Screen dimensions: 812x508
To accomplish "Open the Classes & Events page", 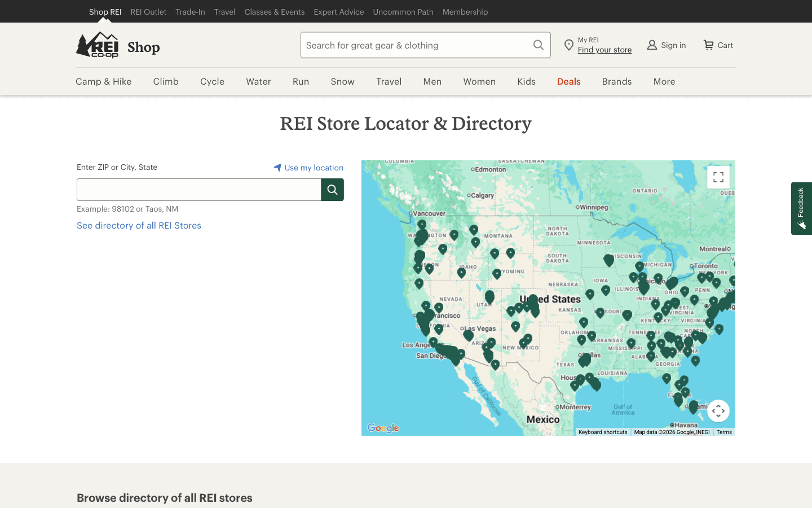I will tap(275, 11).
